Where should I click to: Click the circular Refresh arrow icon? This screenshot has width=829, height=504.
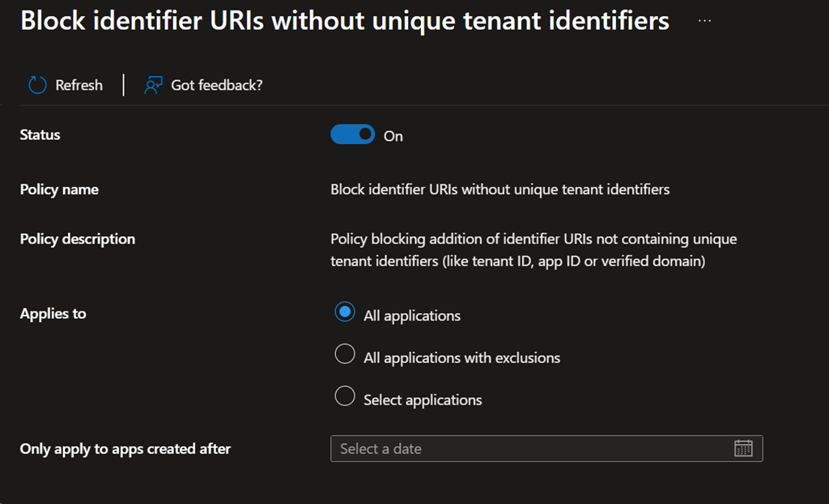(x=37, y=85)
